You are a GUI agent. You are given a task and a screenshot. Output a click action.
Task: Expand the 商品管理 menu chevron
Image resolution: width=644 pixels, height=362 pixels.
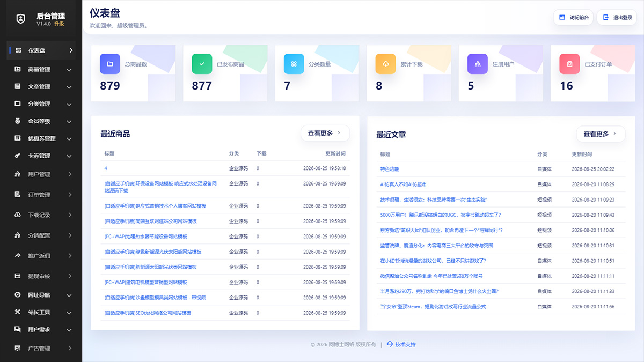[69, 70]
